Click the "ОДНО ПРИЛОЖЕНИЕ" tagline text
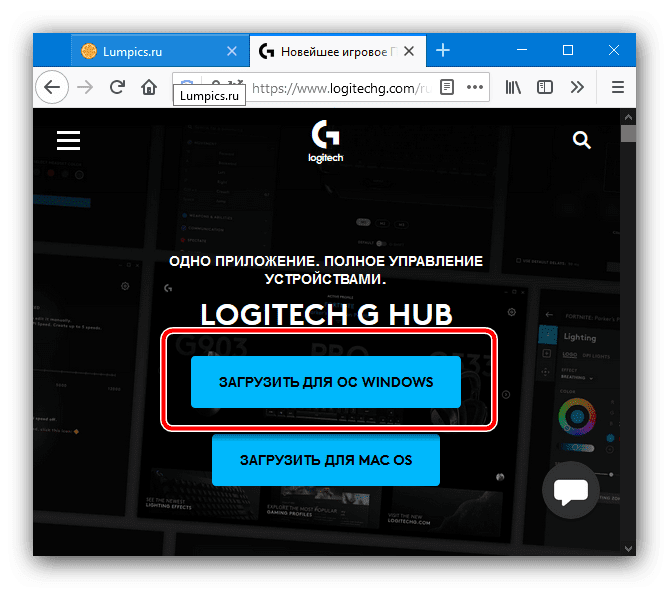The image size is (669, 589). click(326, 270)
